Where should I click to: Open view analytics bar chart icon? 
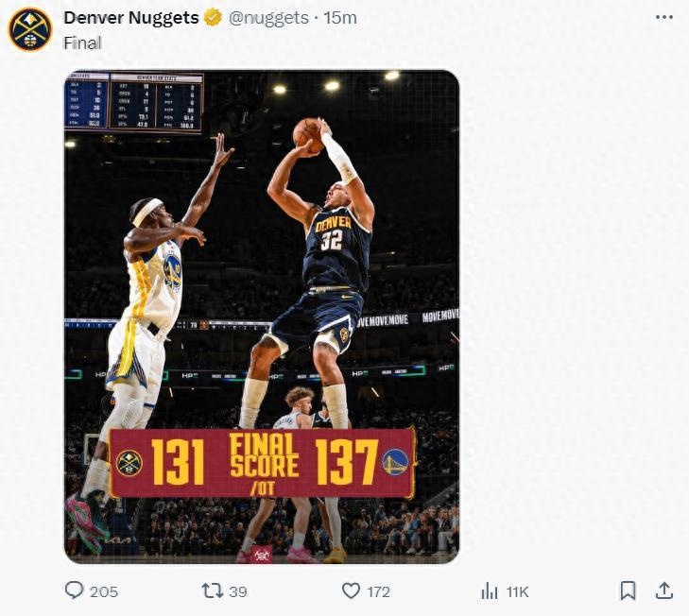(x=490, y=591)
